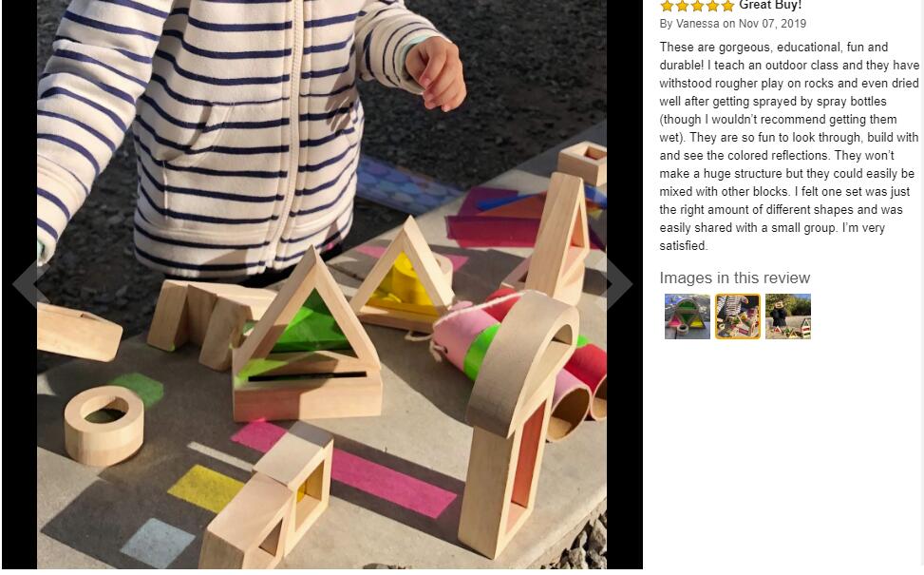This screenshot has height=575, width=924.
Task: Open the rainbow arch blocks thumbnail
Action: 688,316
